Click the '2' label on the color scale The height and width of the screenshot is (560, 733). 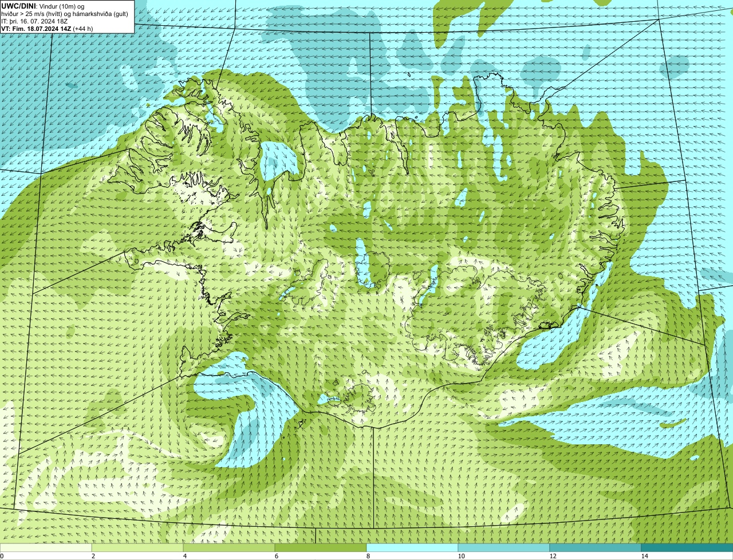coord(93,556)
